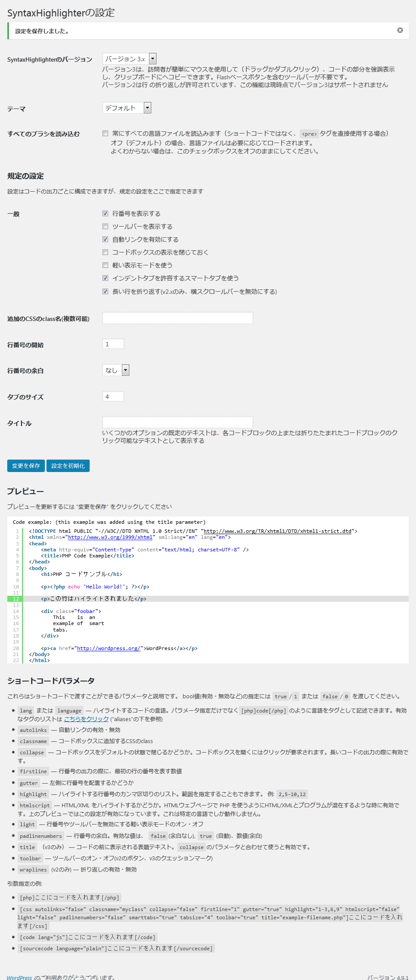Select the SyntaxHighlighterの設定 page title

coord(61,13)
